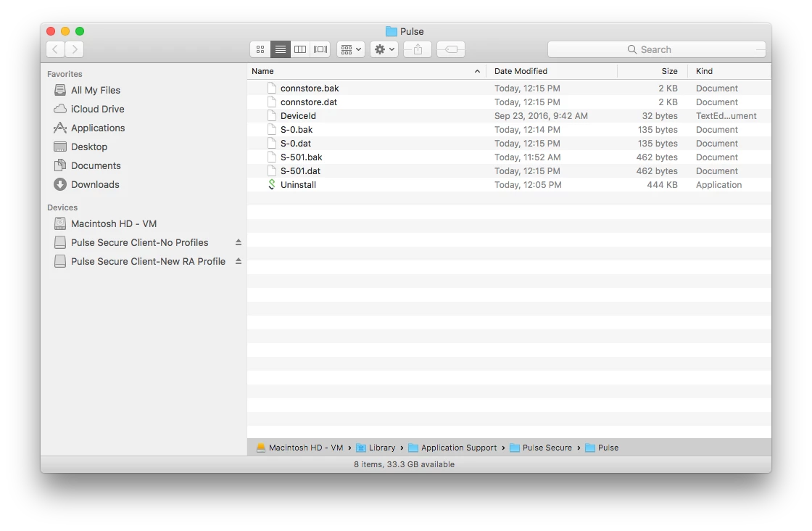Click the connstore.bak document icon

[271, 88]
